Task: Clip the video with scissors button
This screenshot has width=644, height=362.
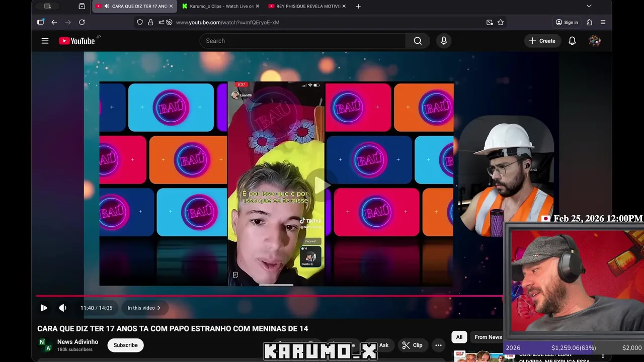Action: pos(412,345)
